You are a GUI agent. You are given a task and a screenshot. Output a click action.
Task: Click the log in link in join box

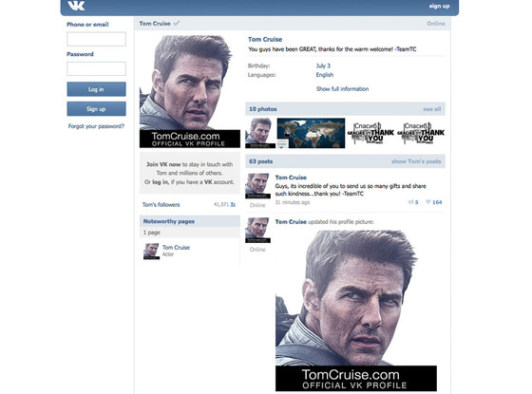[x=161, y=182]
